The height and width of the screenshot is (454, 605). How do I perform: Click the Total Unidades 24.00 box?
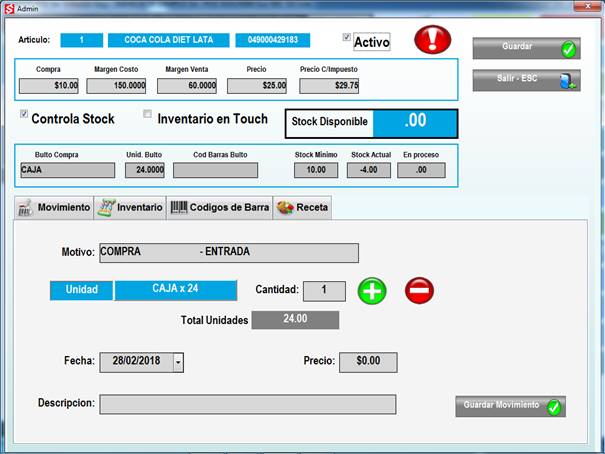(x=295, y=320)
